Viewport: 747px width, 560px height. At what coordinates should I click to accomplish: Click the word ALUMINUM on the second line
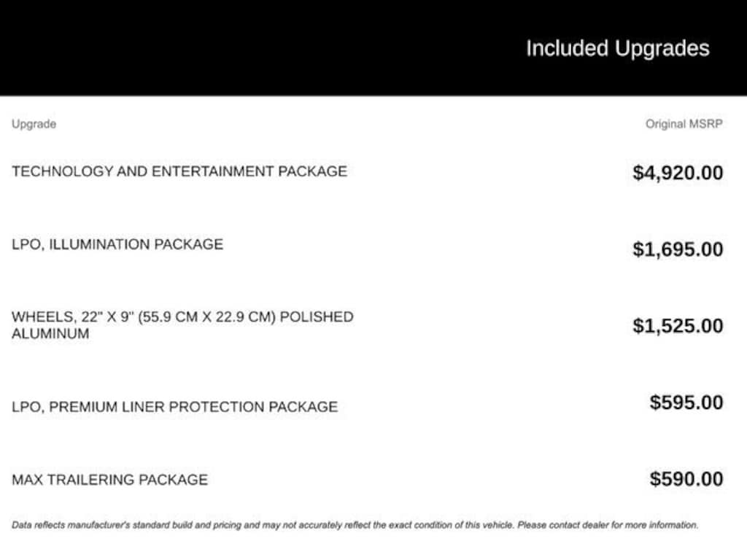(x=50, y=334)
